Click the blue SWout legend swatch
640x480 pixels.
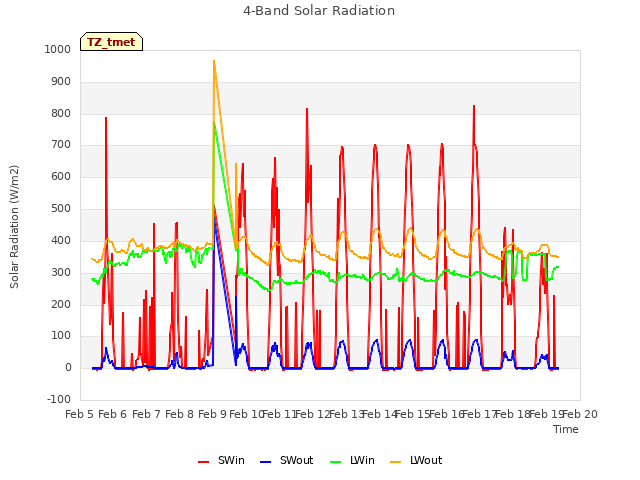tap(265, 462)
